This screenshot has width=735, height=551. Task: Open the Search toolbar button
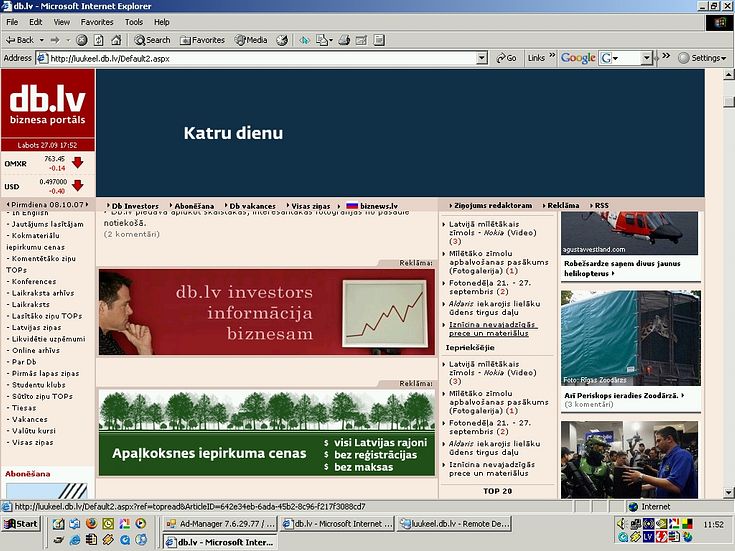point(152,40)
